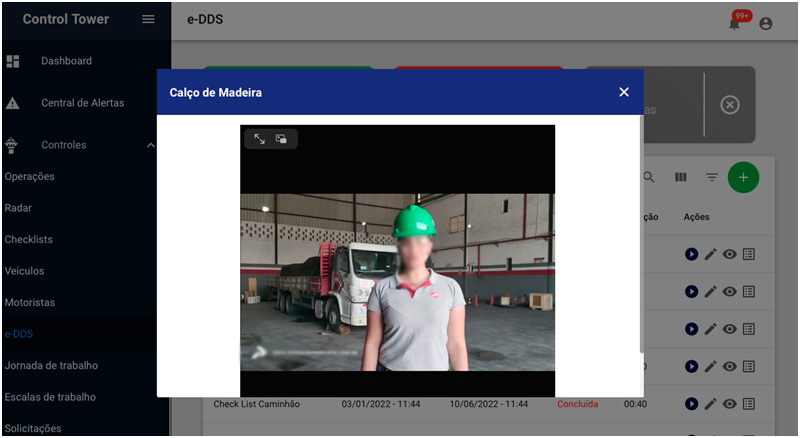
Task: Close the Calço de Madeira dialog
Action: (x=624, y=92)
